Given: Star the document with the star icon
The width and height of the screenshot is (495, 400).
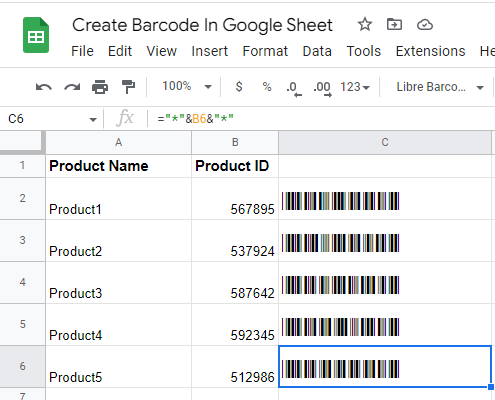Looking at the screenshot, I should (x=365, y=25).
